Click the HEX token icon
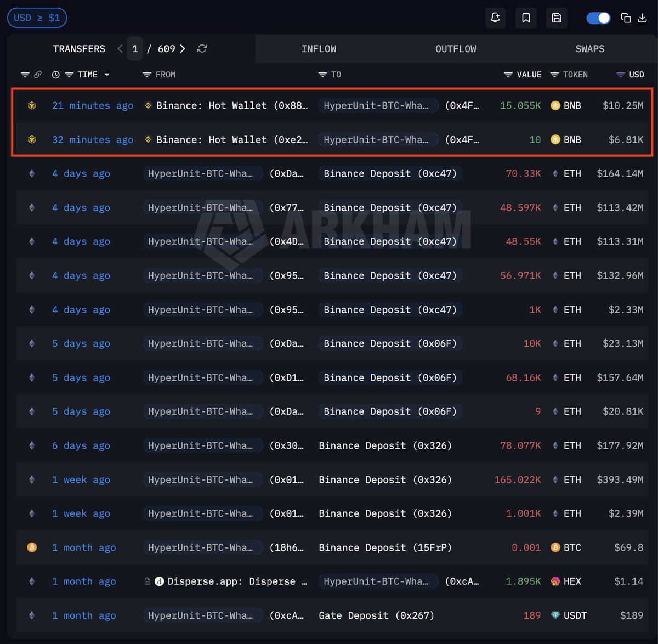Image resolution: width=658 pixels, height=644 pixels. click(x=555, y=581)
